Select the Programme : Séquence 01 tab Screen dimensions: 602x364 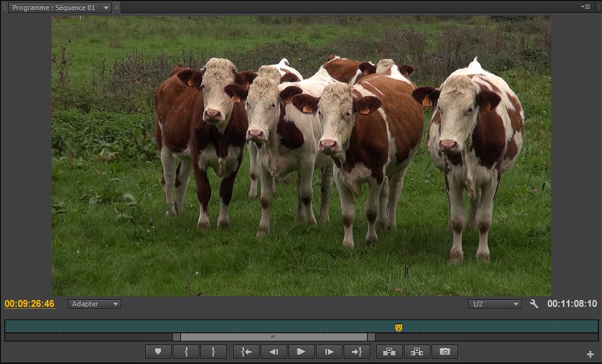pos(53,8)
